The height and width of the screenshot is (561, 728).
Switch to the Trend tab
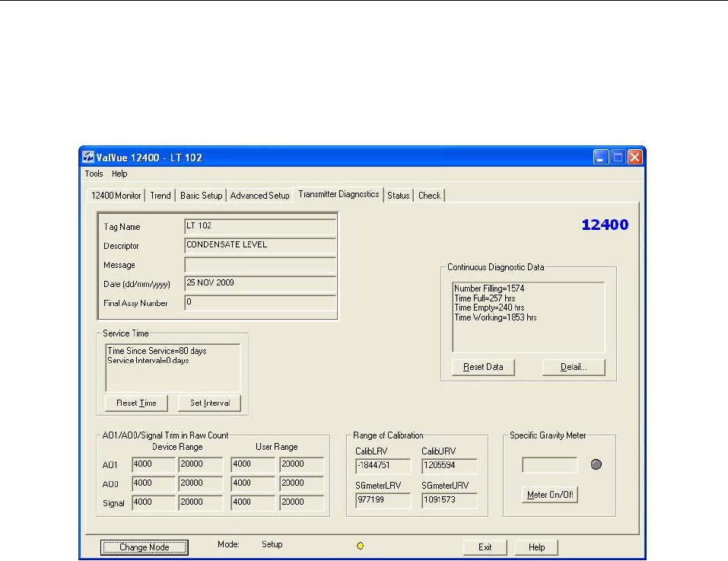click(161, 196)
